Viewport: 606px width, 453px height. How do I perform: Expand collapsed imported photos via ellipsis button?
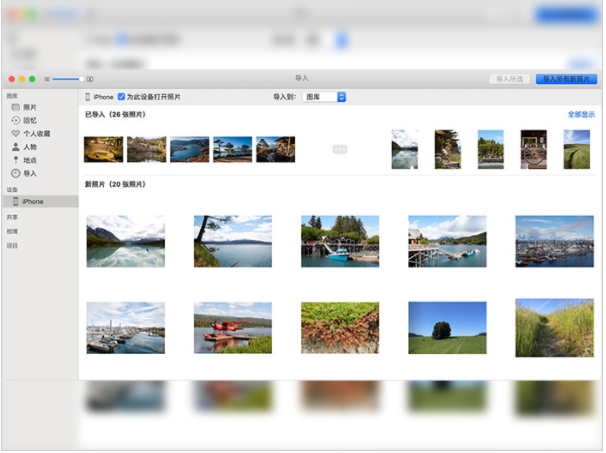pos(339,149)
